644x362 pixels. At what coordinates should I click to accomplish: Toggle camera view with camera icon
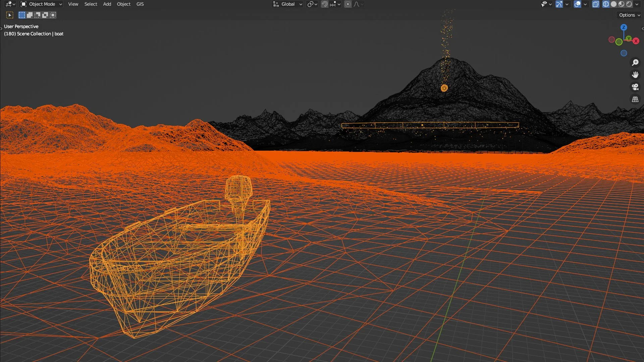coord(635,87)
